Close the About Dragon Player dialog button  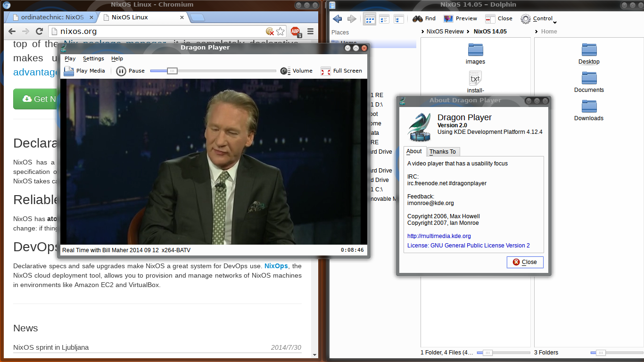click(525, 262)
